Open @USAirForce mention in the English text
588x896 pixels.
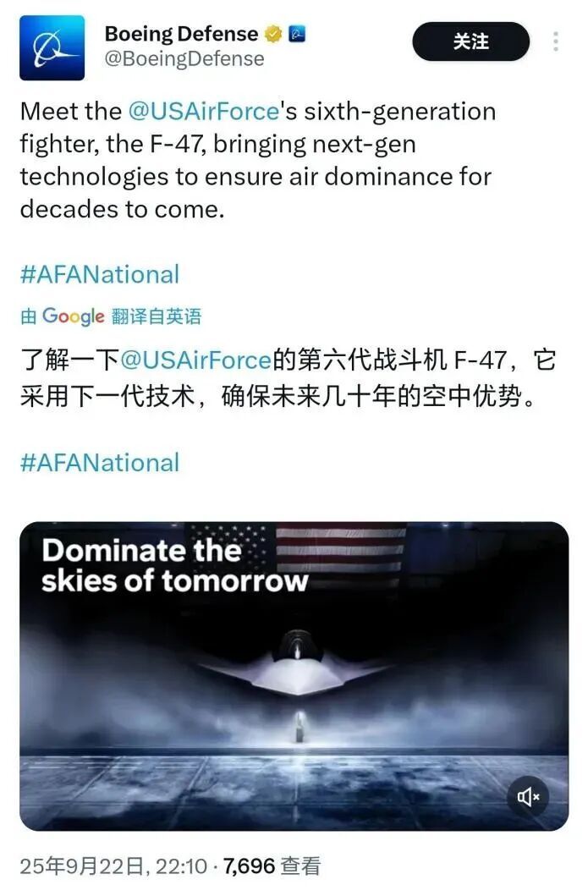tap(203, 111)
